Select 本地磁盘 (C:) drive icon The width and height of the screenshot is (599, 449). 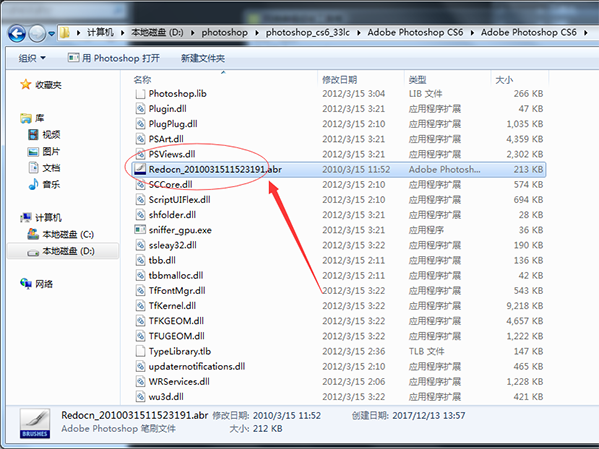(33, 234)
